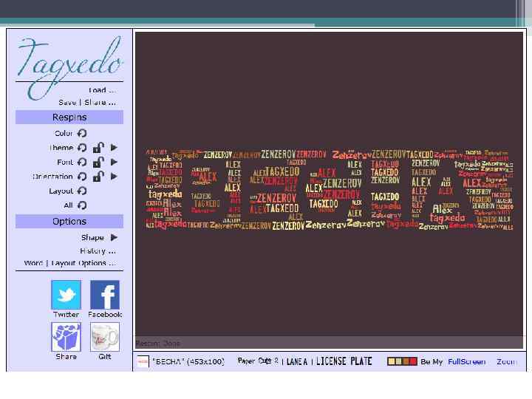The image size is (532, 399).
Task: Click the Save link
Action: [67, 103]
